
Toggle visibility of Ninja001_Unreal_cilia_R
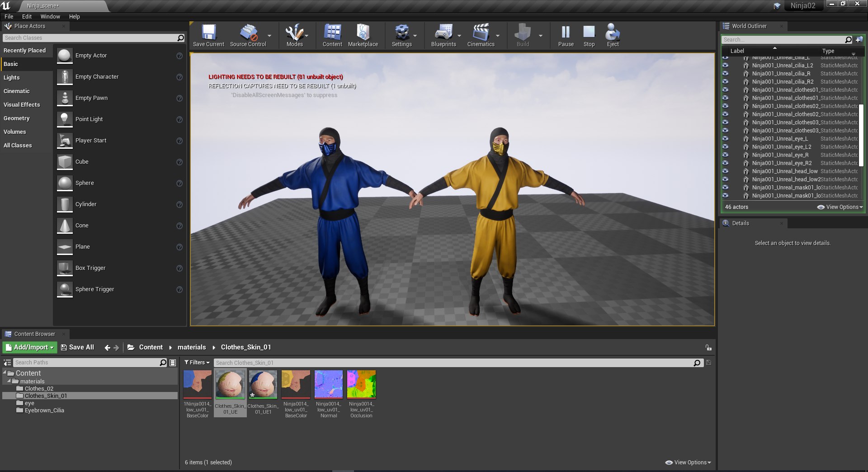click(x=725, y=73)
